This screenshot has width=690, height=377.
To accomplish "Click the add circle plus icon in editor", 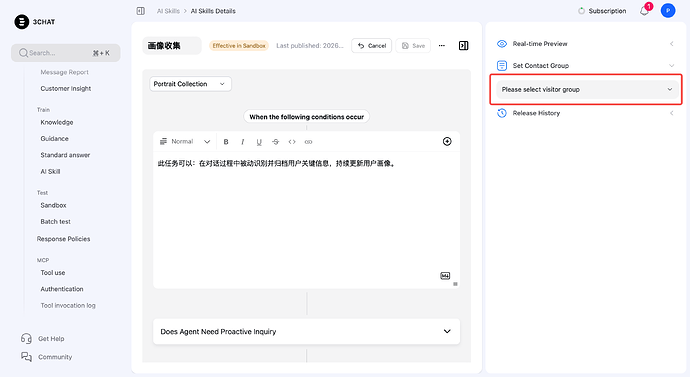I will 447,141.
